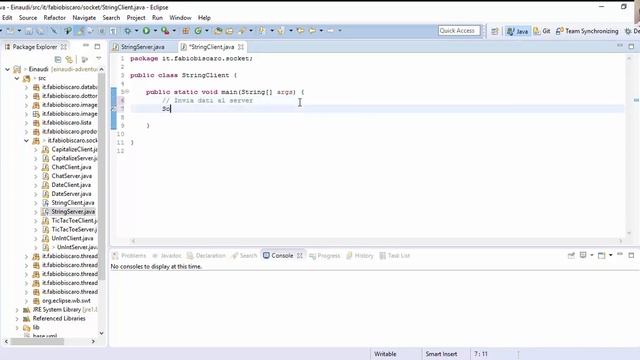Viewport: 640px width, 360px height.
Task: Click the Previous Annotation arrow icon
Action: (280, 31)
